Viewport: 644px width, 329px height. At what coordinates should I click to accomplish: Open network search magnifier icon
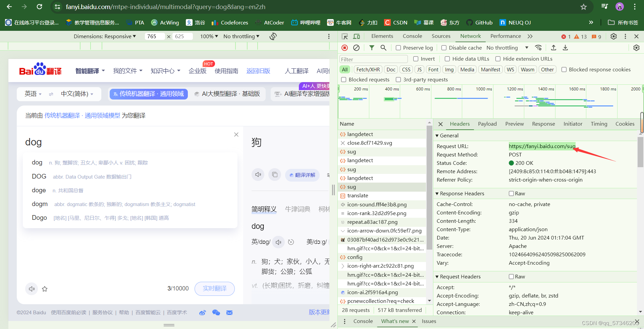383,48
